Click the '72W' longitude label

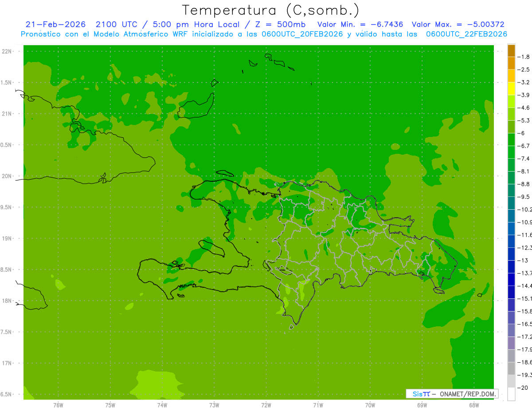tap(266, 405)
